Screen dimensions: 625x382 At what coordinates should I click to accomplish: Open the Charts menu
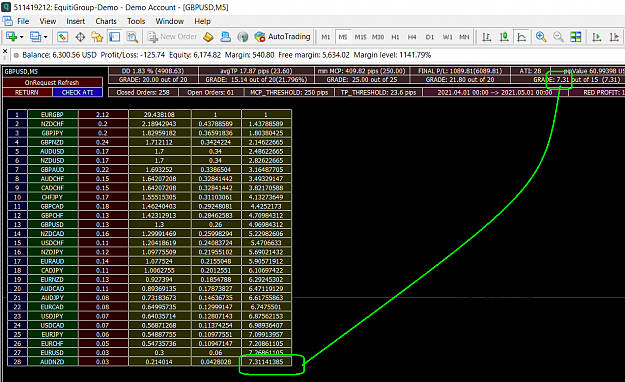[x=106, y=21]
